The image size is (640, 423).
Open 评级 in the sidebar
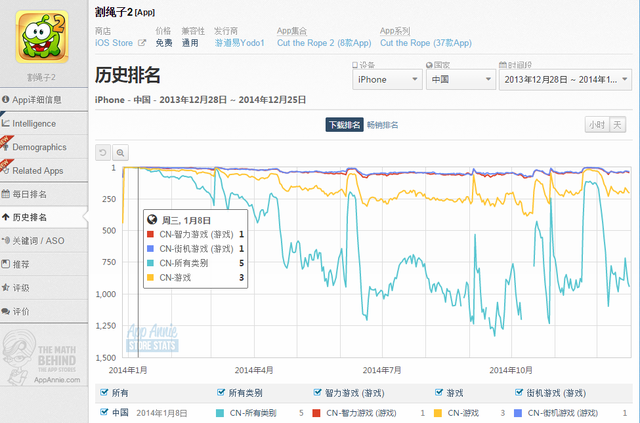click(44, 288)
